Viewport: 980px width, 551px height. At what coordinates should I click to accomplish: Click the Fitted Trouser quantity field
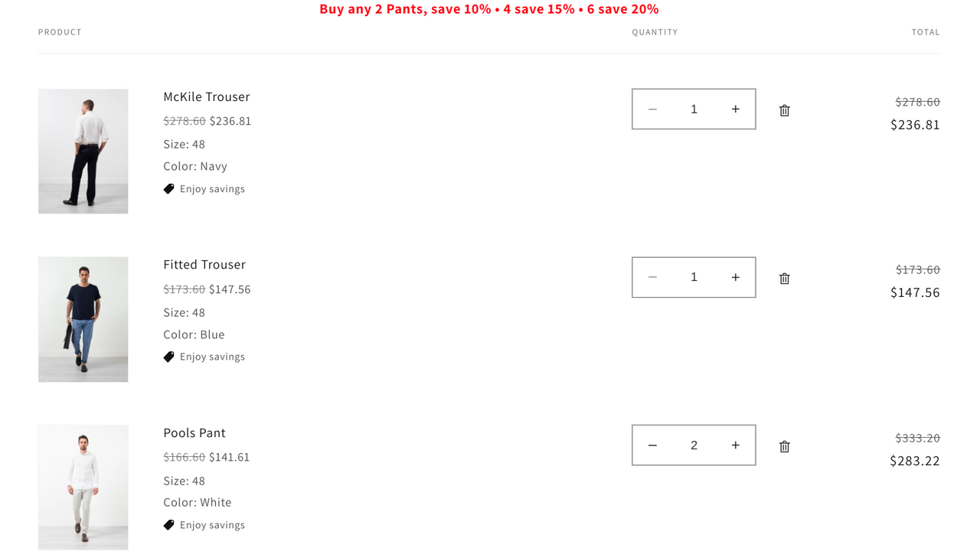click(x=694, y=277)
